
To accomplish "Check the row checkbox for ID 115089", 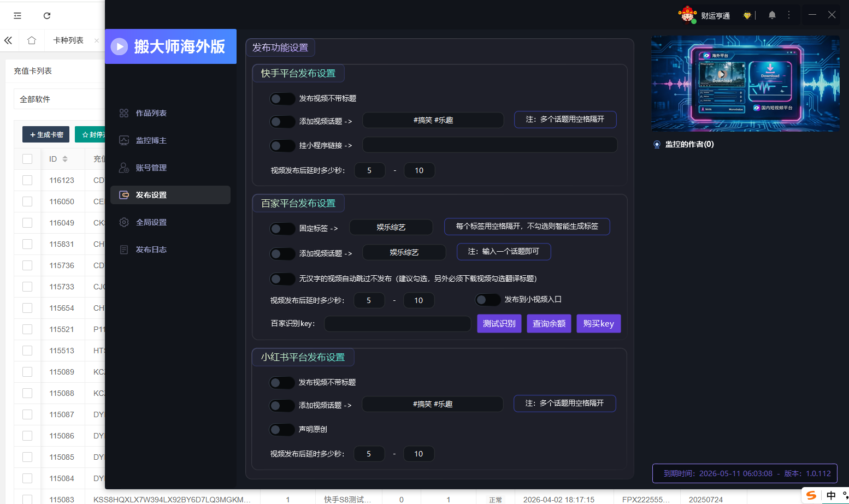I will pyautogui.click(x=27, y=372).
